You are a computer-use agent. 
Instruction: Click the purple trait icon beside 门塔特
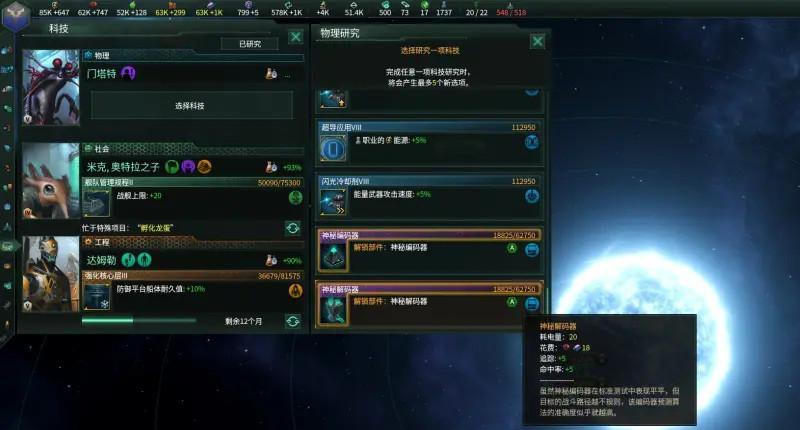point(128,73)
